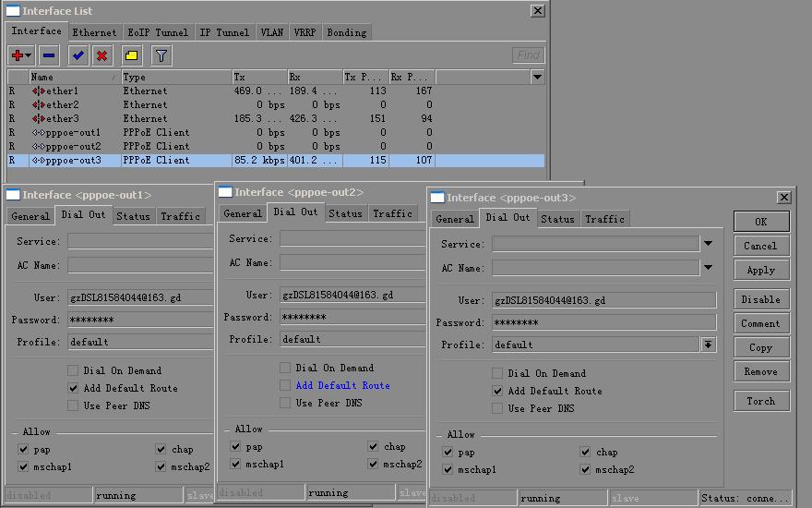Click the red X Disable icon

click(x=102, y=55)
